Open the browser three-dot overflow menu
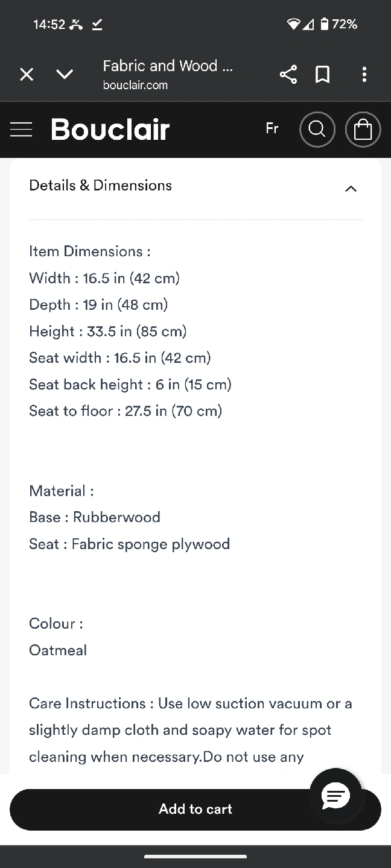The width and height of the screenshot is (391, 868). (x=364, y=74)
